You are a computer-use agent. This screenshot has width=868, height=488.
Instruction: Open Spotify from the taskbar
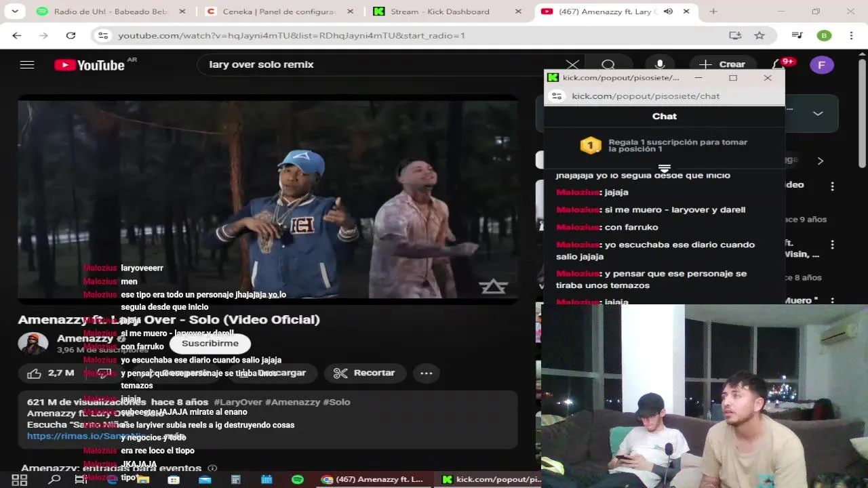coord(297,480)
